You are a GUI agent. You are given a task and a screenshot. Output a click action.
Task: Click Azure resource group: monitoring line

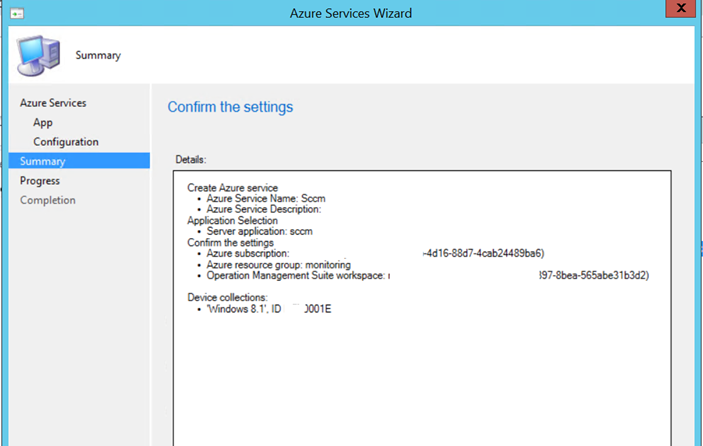tap(278, 264)
